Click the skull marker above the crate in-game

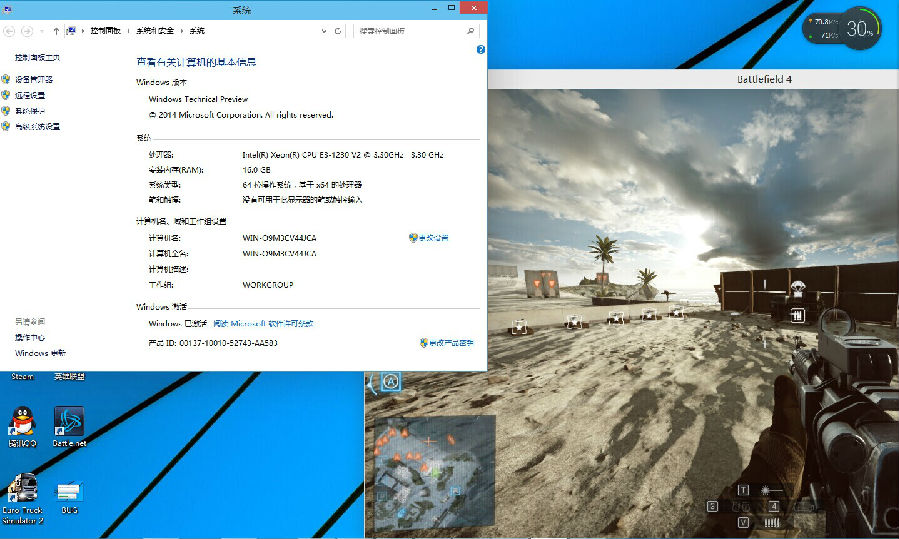click(x=797, y=287)
